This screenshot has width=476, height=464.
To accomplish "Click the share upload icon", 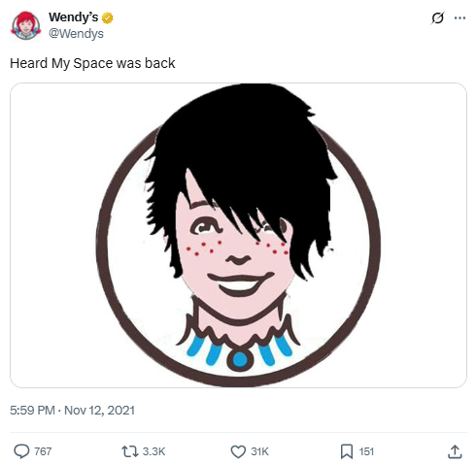I will 455,451.
